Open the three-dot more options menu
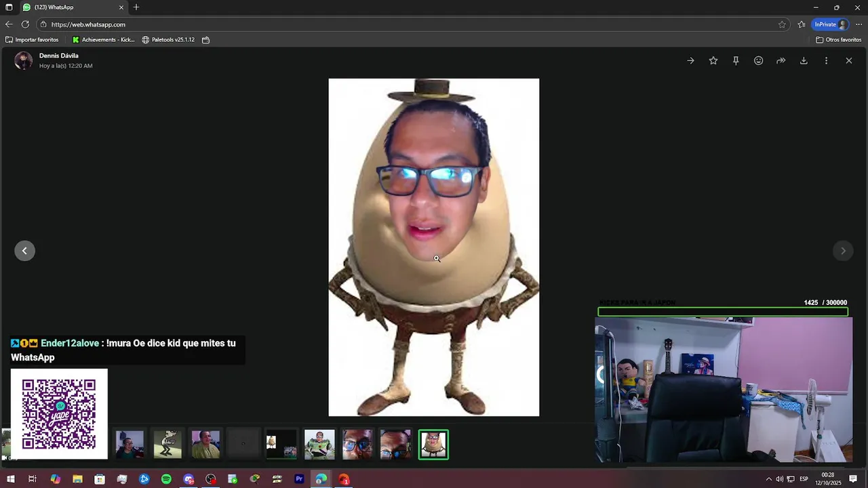Viewport: 868px width, 488px height. 826,60
